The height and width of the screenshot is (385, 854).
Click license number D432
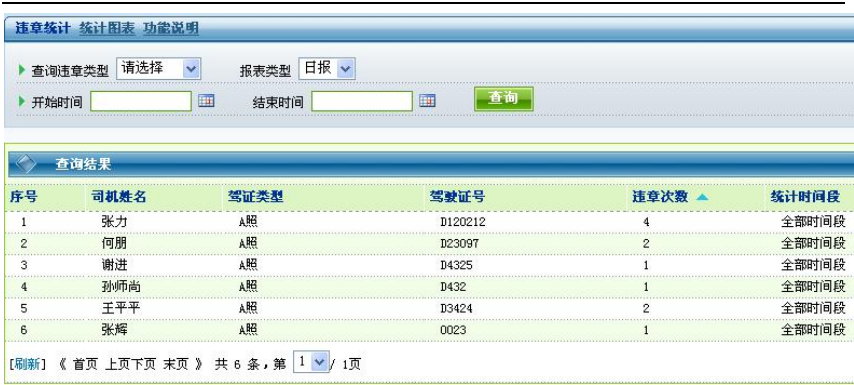tap(453, 287)
